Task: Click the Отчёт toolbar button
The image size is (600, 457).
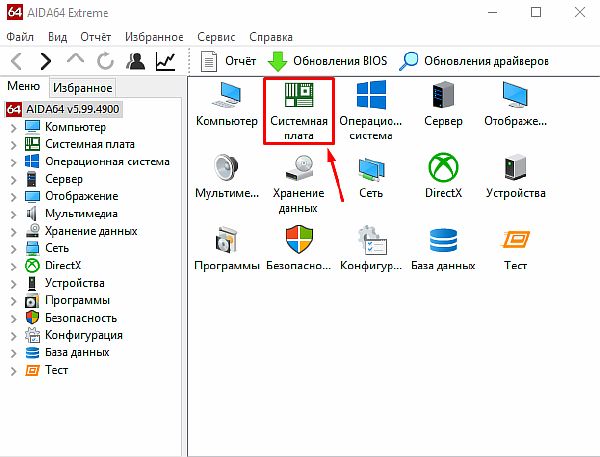Action: tap(228, 61)
